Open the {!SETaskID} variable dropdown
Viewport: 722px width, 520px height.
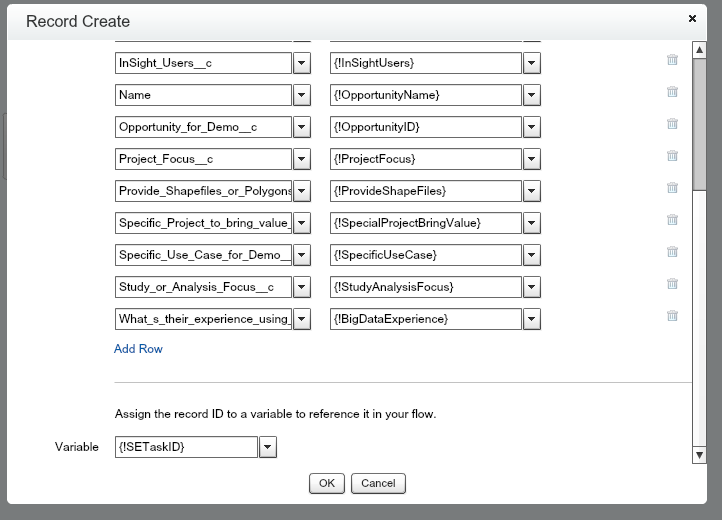267,447
